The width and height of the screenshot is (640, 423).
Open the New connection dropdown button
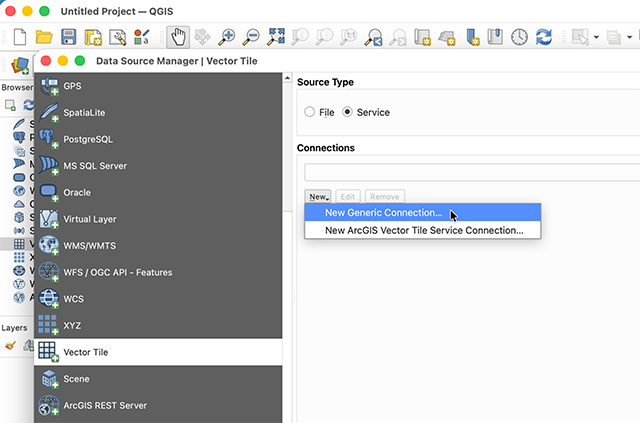(318, 197)
